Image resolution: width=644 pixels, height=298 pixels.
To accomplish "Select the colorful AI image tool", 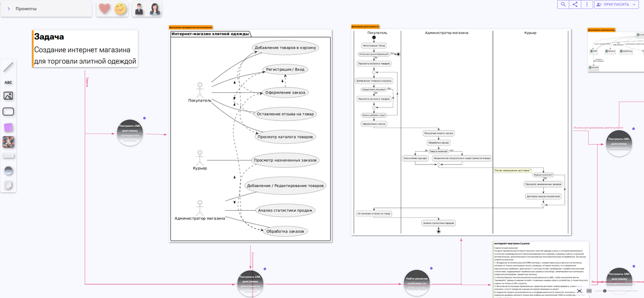I will (8, 142).
